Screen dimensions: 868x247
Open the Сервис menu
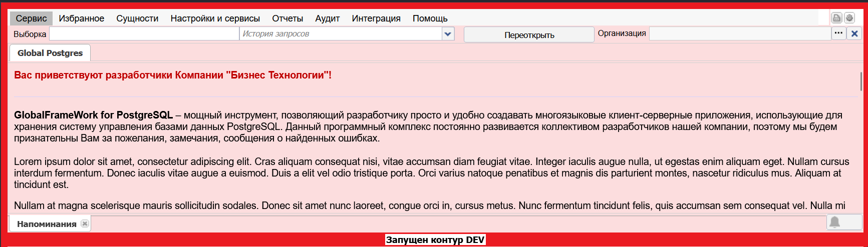[x=31, y=18]
